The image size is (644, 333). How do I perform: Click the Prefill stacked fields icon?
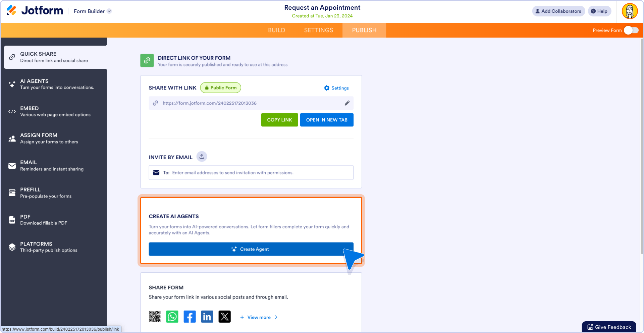click(x=12, y=193)
